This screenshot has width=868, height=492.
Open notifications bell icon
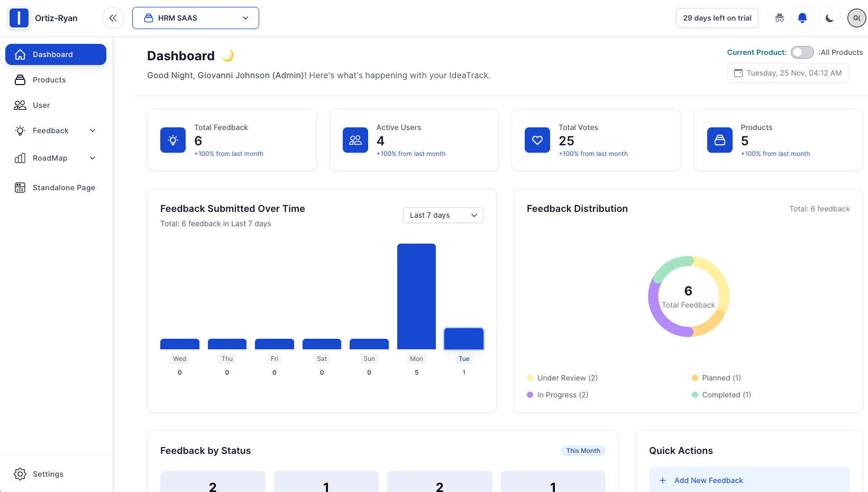click(802, 18)
